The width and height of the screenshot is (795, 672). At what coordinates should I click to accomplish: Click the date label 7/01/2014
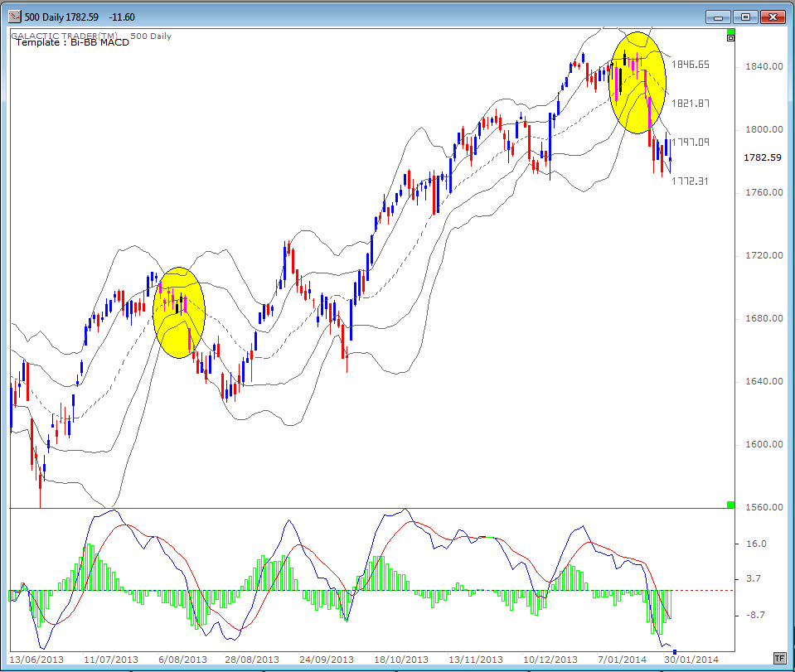pos(622,660)
